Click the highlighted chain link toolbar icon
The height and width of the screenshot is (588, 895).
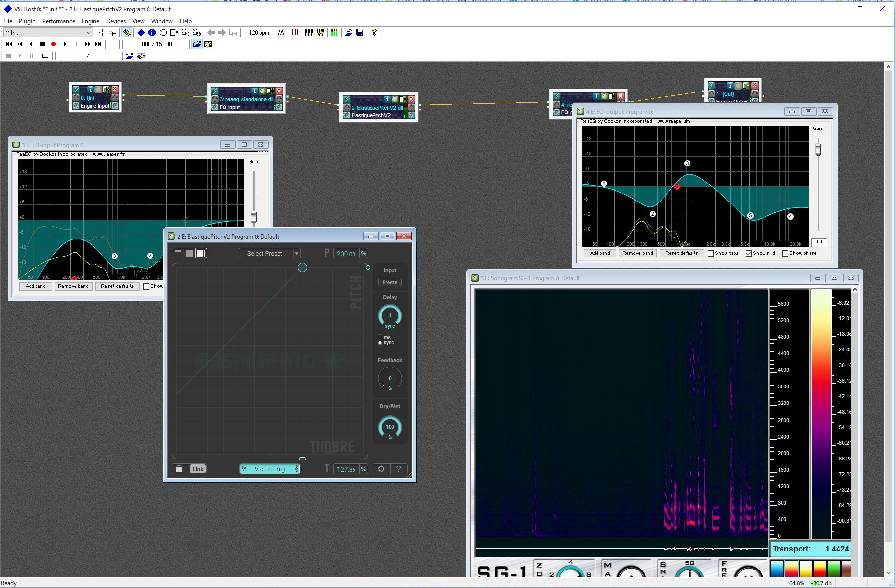127,33
